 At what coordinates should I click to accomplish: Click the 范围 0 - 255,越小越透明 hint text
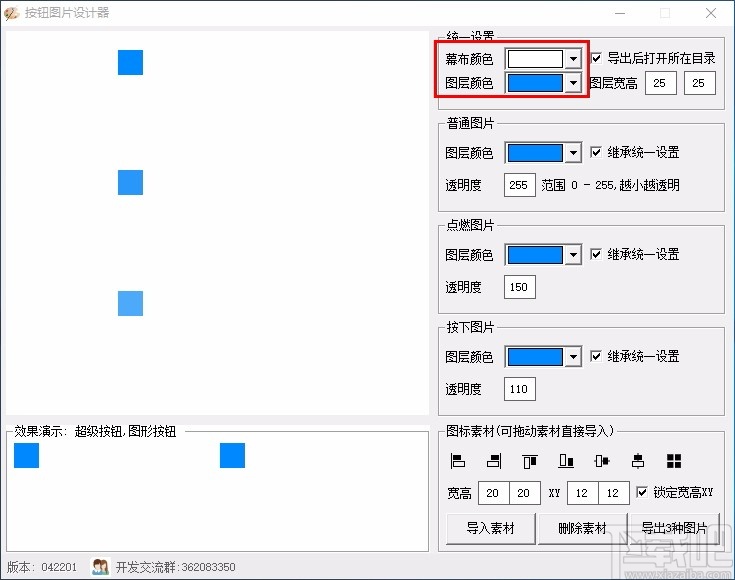(x=610, y=185)
